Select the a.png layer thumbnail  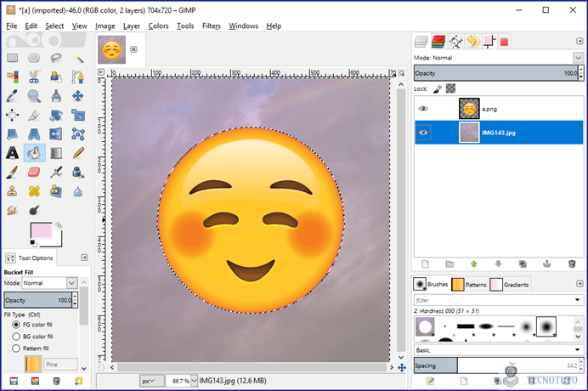point(469,109)
